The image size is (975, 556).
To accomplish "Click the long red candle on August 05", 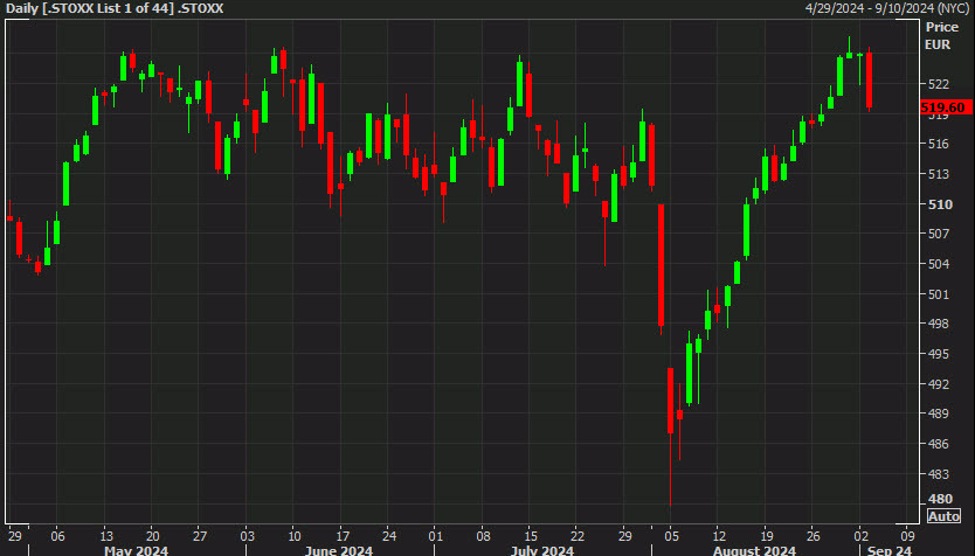I will point(670,400).
